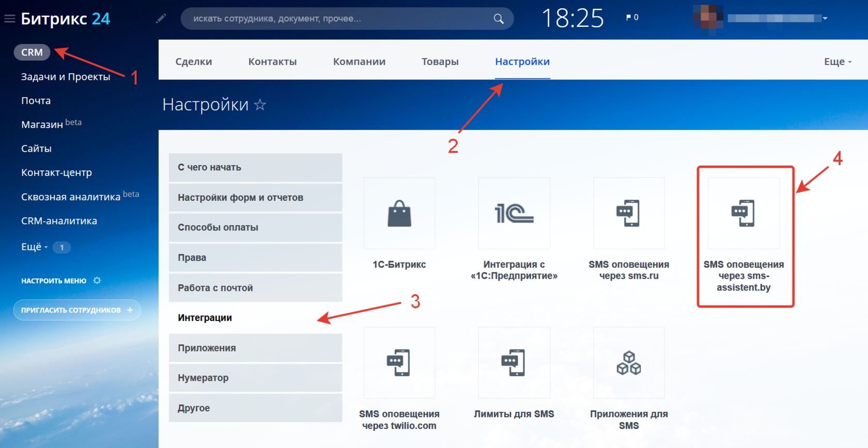Open Почта in the sidebar
868x448 pixels.
coord(36,101)
